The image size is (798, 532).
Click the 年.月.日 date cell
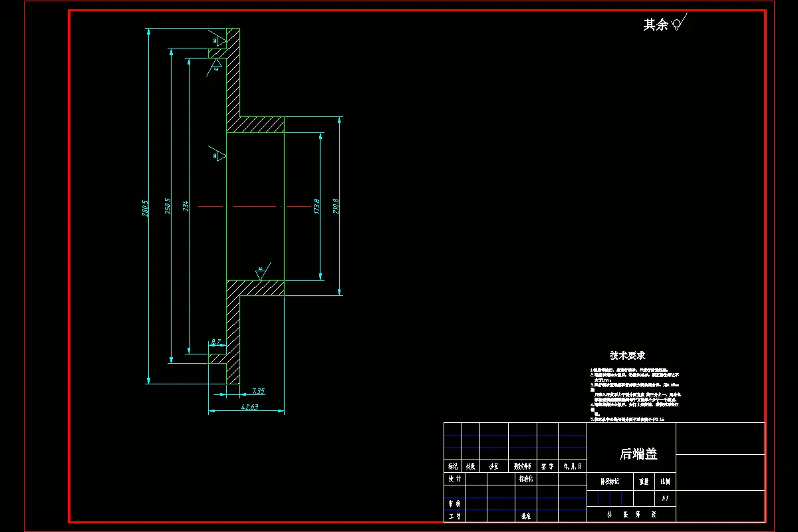coord(573,466)
